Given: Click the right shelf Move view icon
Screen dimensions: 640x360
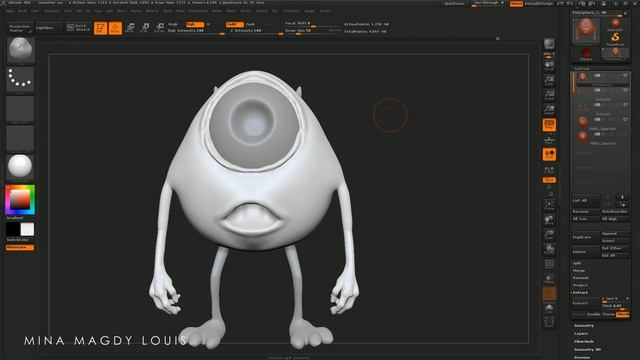Looking at the screenshot, I should (549, 220).
